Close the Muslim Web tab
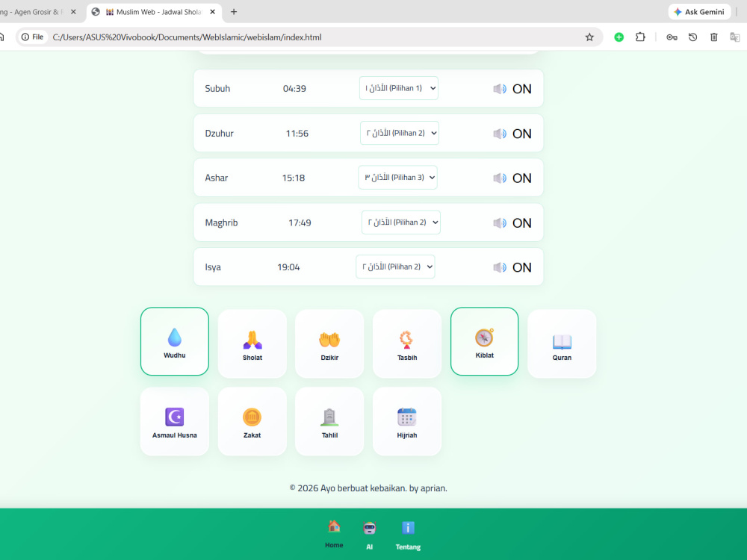Image resolution: width=747 pixels, height=560 pixels. point(212,12)
